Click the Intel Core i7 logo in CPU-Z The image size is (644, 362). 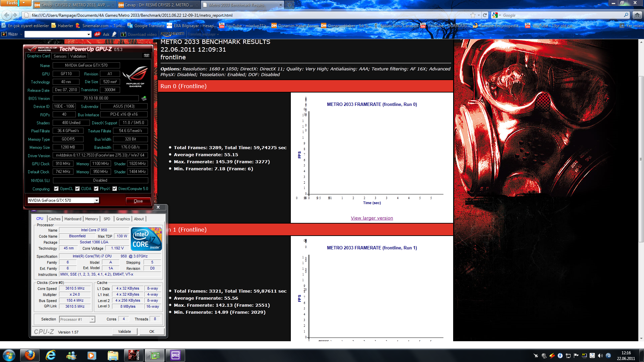pos(146,239)
